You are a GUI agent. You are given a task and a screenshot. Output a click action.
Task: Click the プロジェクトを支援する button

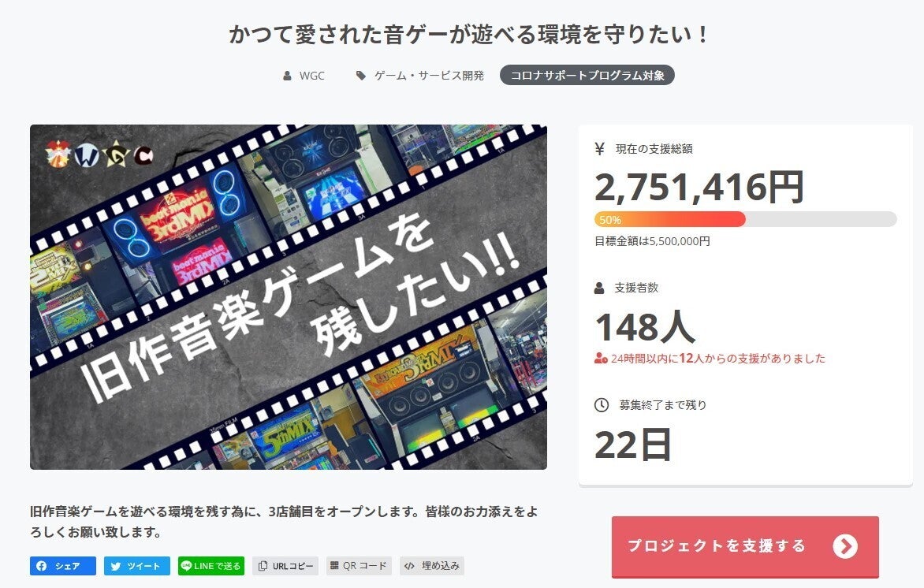click(x=745, y=546)
